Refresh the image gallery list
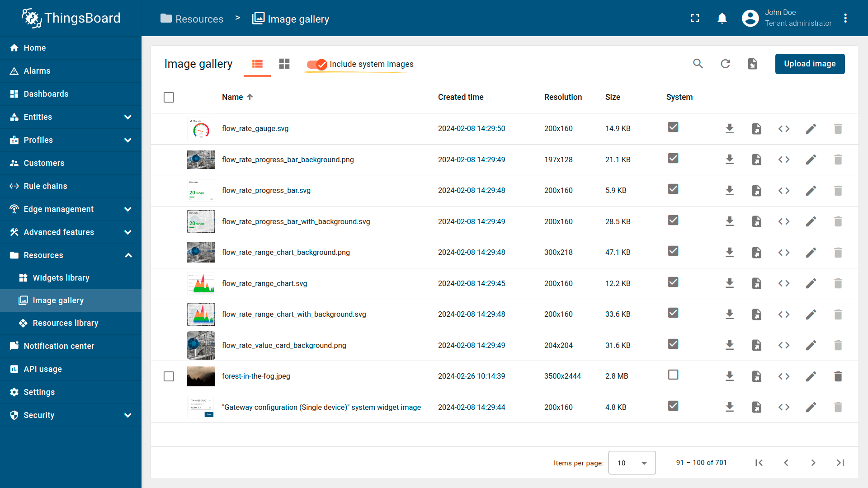 725,64
